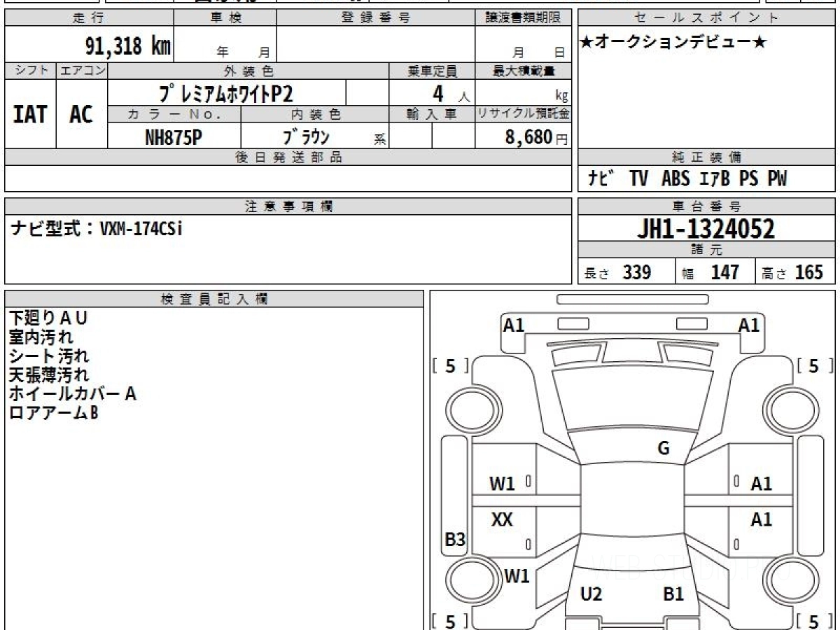This screenshot has width=840, height=630.
Task: Click the 注意事項欄 header
Action: click(x=288, y=206)
